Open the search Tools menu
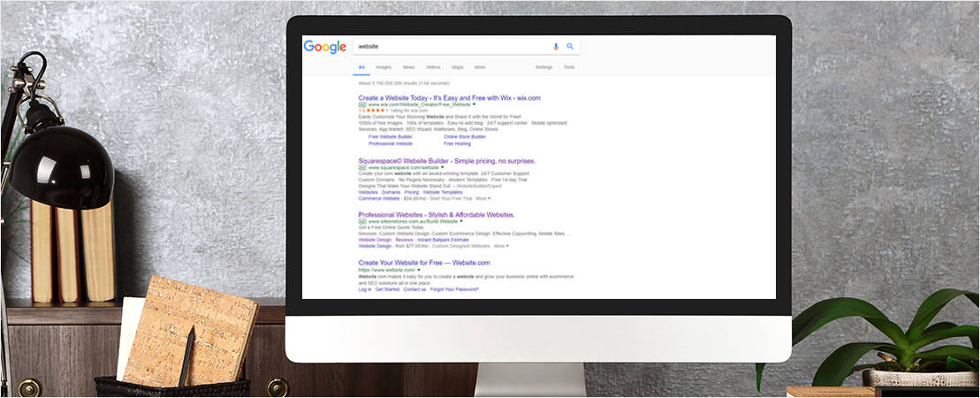 point(569,67)
